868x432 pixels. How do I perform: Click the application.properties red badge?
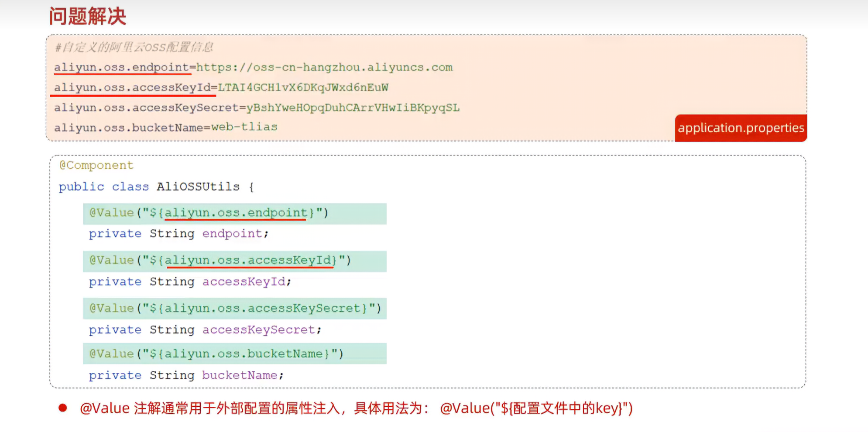[741, 128]
